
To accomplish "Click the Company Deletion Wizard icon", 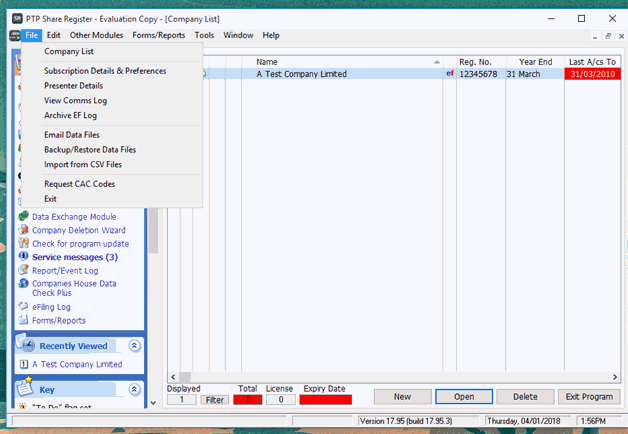I will point(24,230).
